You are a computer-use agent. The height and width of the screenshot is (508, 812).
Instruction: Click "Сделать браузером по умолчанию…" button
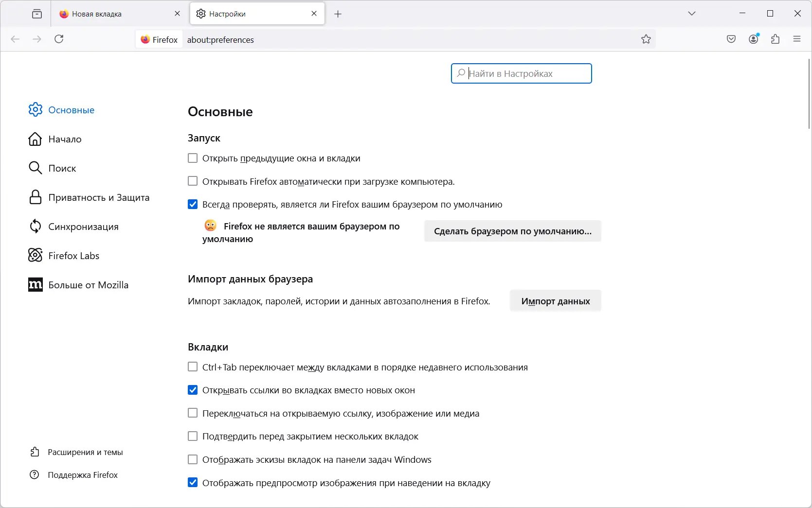[512, 231]
